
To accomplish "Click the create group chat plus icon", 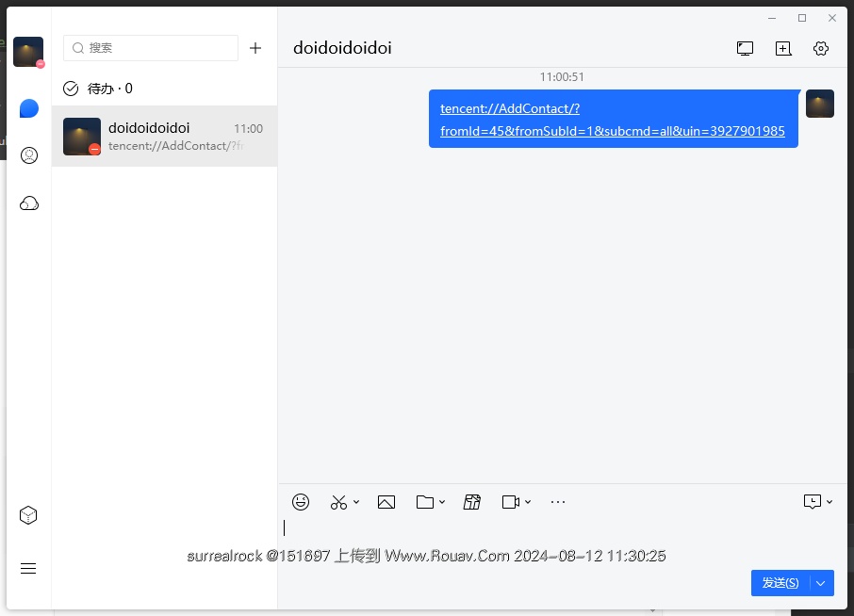I will (x=782, y=48).
